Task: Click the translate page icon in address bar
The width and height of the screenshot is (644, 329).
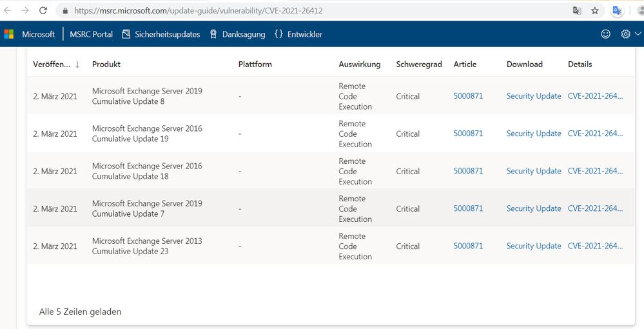Action: coord(577,11)
